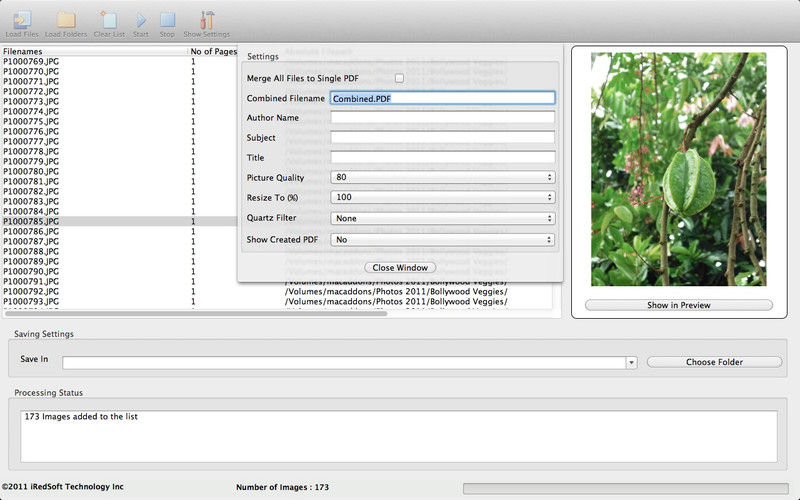Open the Show Created PDF dropdown

point(442,240)
